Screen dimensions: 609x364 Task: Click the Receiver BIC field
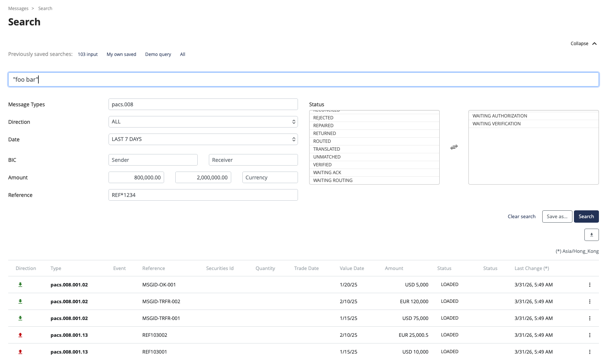click(253, 160)
